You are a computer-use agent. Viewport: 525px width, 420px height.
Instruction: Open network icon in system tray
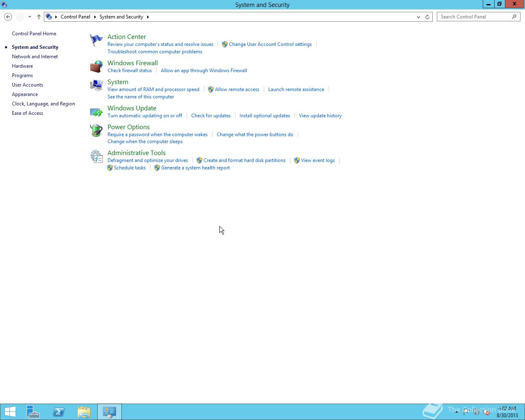477,412
